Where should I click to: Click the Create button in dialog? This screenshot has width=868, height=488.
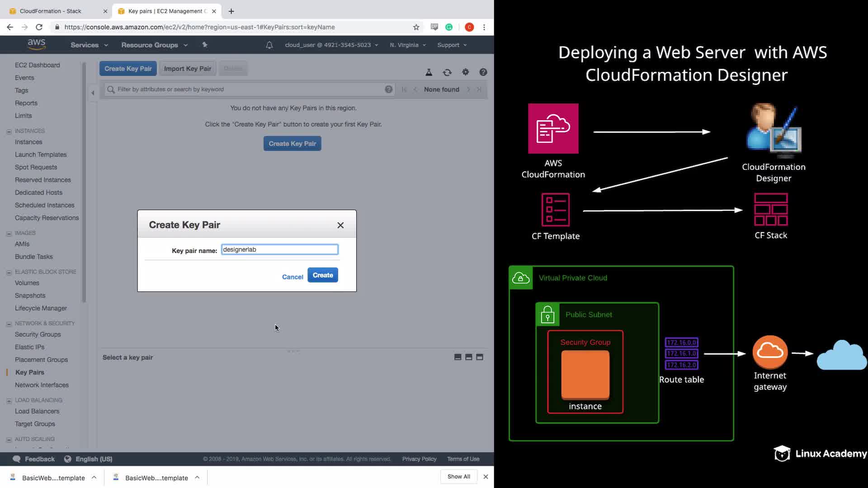pos(322,275)
